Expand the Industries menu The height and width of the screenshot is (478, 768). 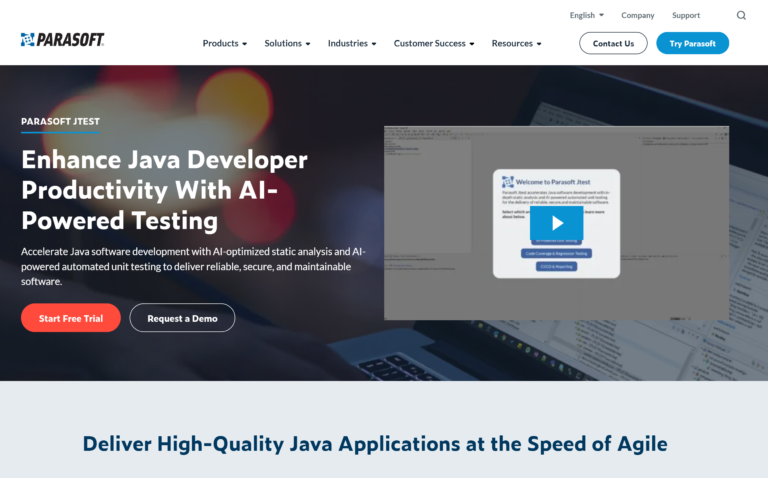pyautogui.click(x=352, y=43)
